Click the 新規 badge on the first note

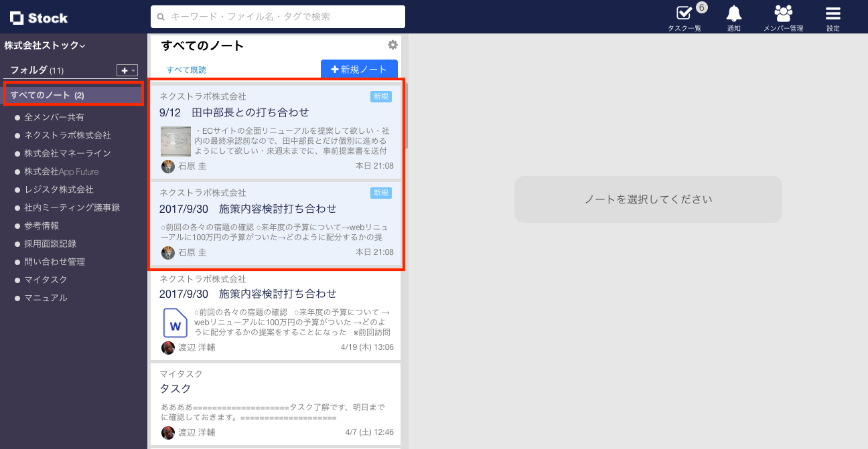[380, 96]
